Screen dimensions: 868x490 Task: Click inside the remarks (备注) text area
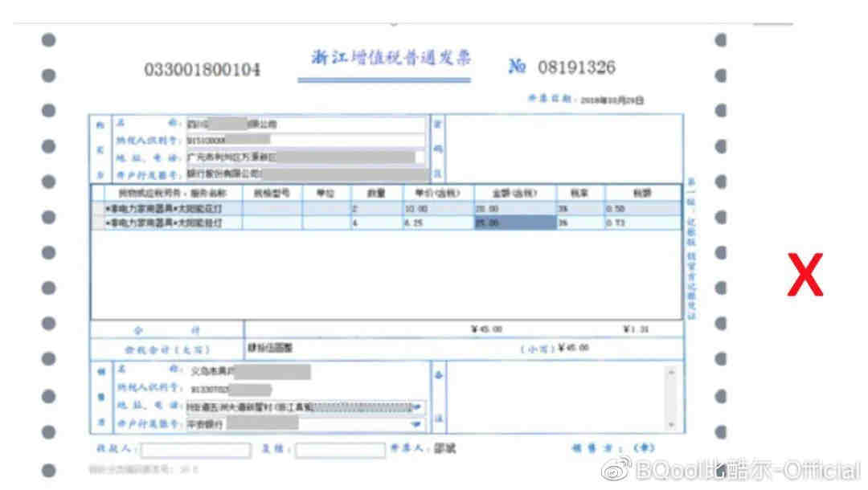pos(556,398)
